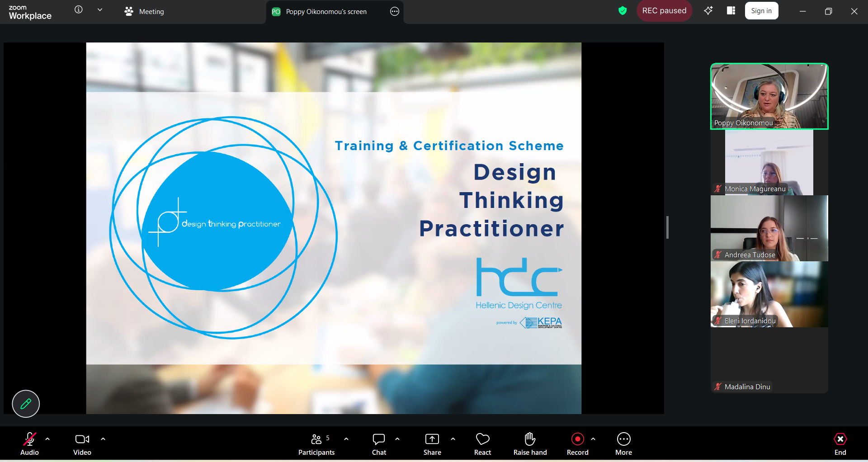Select the Meeting tab
Viewport: 868px width, 462px height.
pyautogui.click(x=144, y=11)
